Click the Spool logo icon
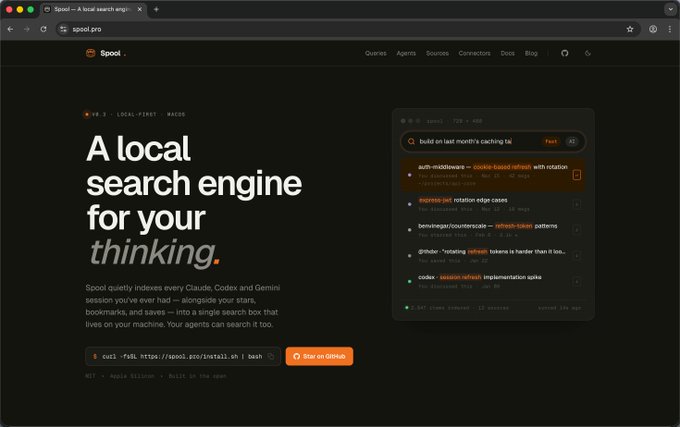The height and width of the screenshot is (427, 680). click(x=90, y=53)
